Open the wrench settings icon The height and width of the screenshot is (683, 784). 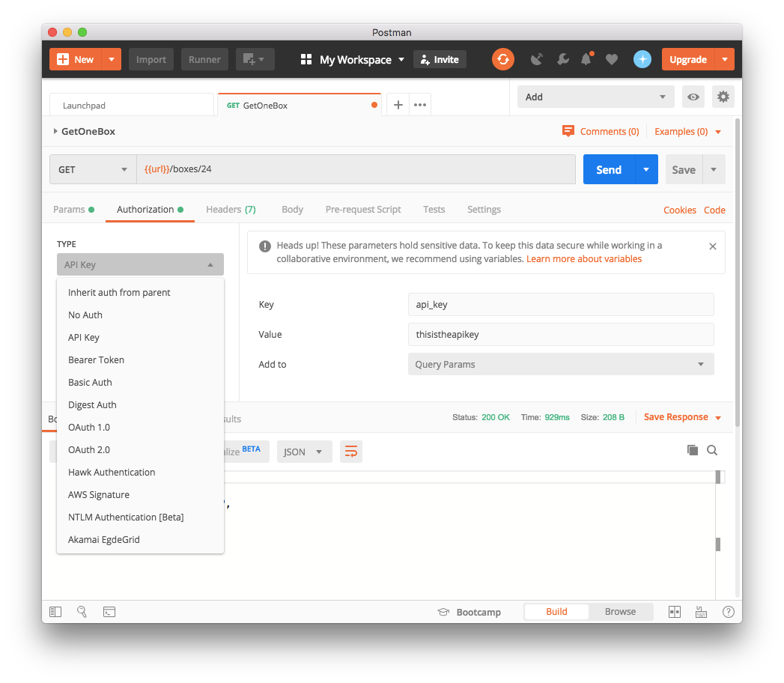pyautogui.click(x=562, y=59)
